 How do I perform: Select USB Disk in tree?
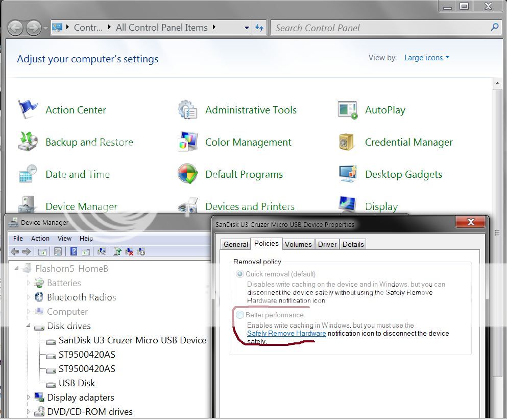coord(77,383)
